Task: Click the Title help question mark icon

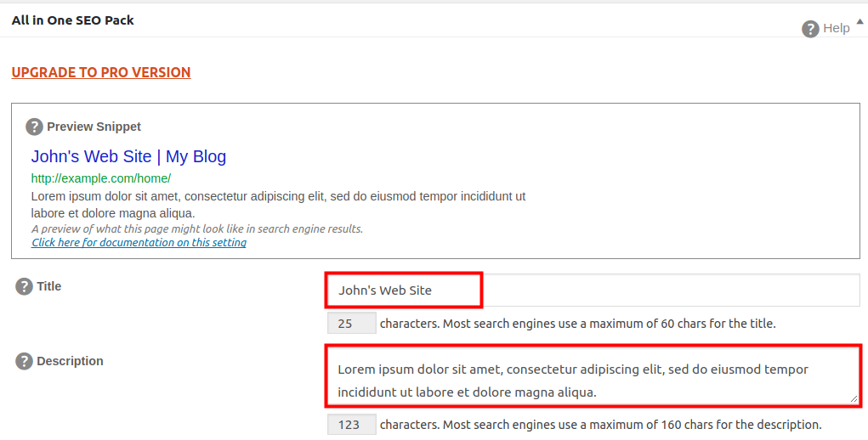Action: [x=24, y=286]
